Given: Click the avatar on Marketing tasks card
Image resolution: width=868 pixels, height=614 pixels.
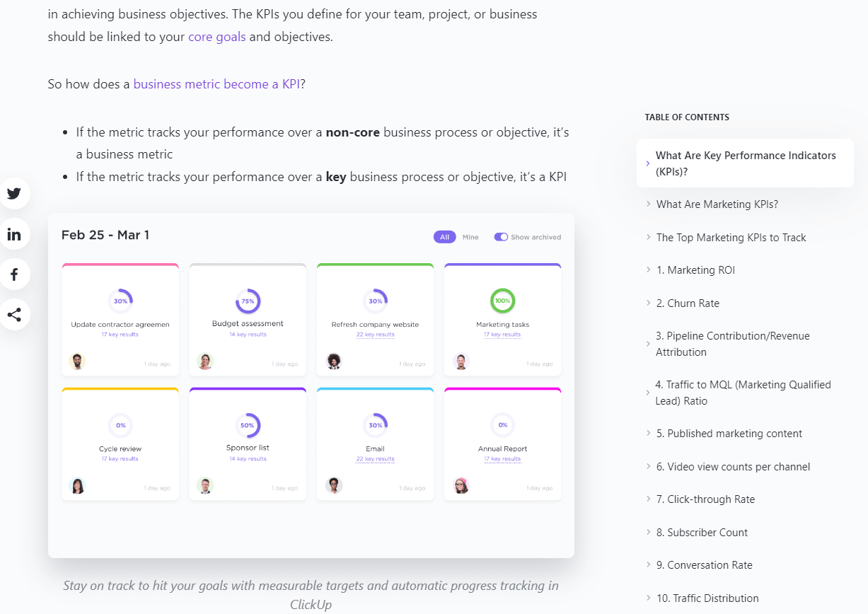Looking at the screenshot, I should tap(461, 361).
